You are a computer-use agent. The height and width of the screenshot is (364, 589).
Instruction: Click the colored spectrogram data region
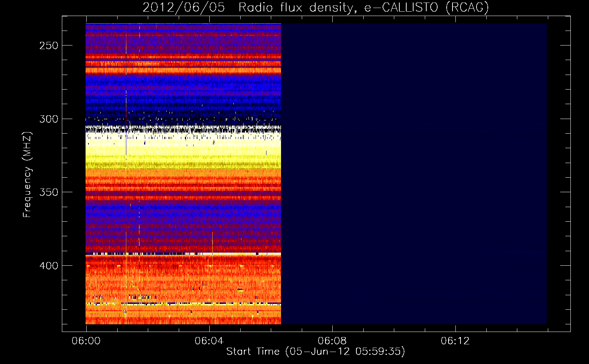coord(183,174)
